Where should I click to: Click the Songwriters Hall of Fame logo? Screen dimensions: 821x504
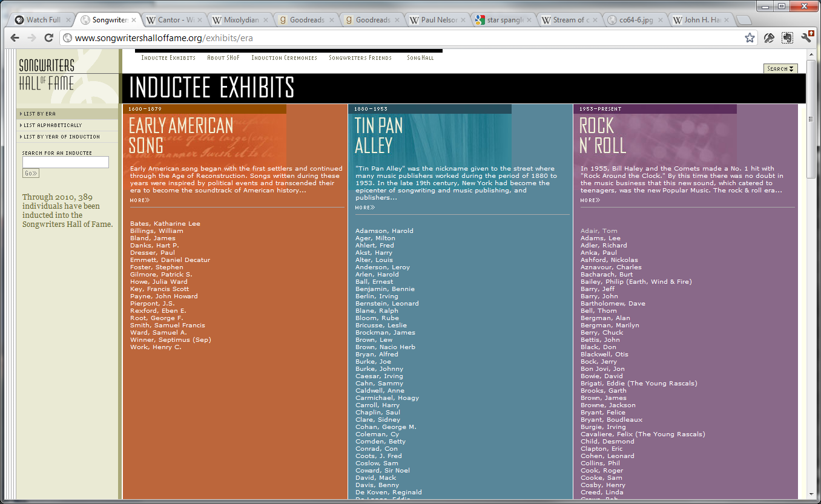[47, 74]
